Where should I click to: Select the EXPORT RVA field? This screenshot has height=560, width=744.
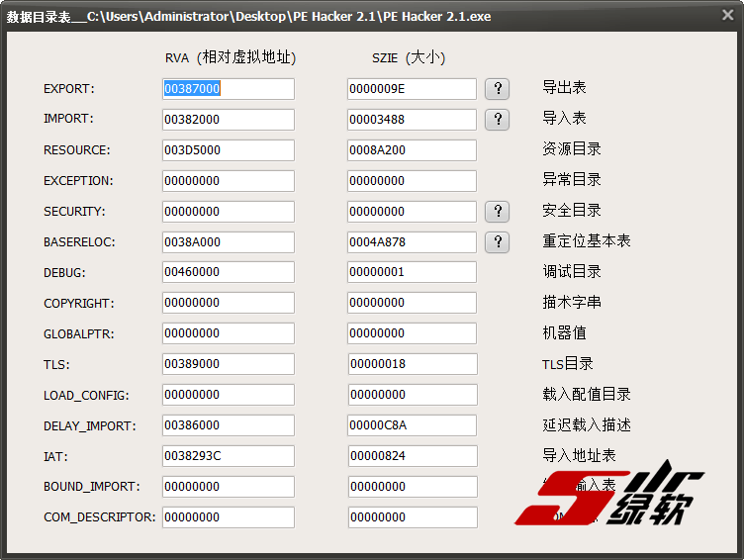(x=229, y=89)
